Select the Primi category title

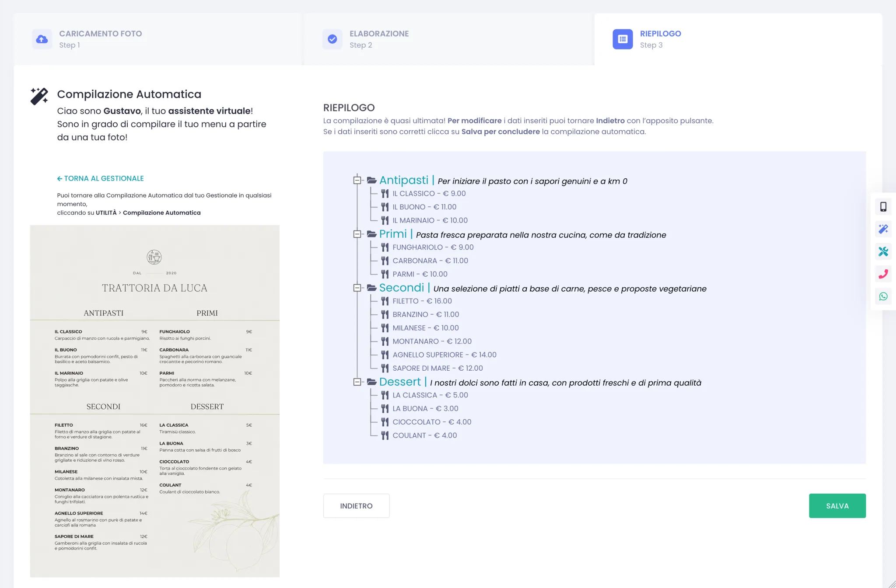coord(393,234)
